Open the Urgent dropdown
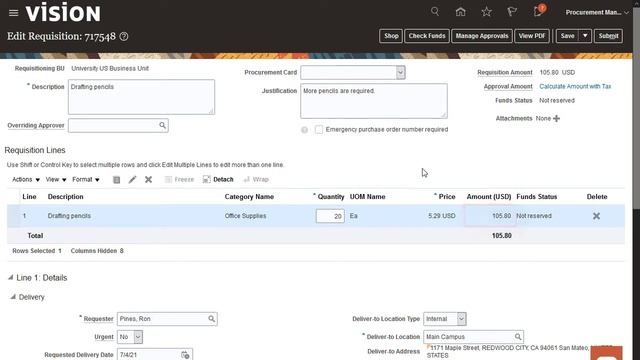 pos(138,337)
